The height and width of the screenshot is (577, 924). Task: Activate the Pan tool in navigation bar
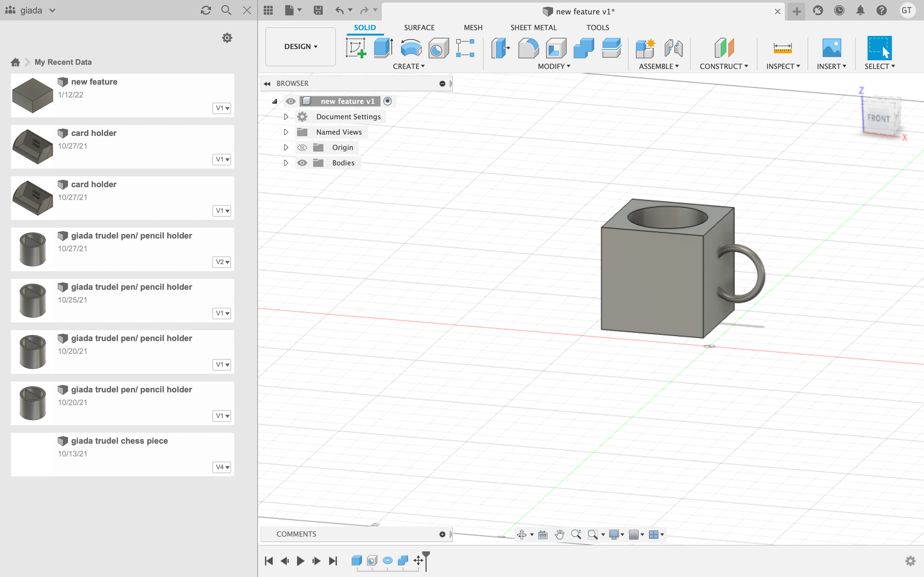559,534
